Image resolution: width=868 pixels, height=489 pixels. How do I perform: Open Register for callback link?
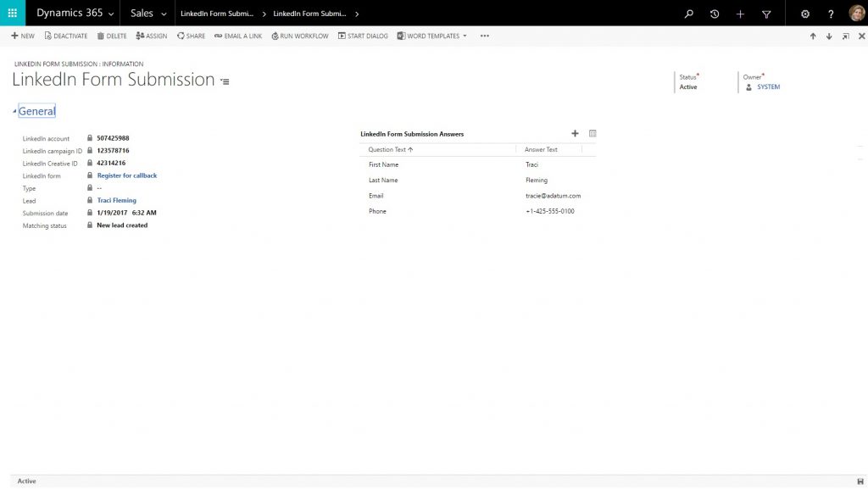pyautogui.click(x=127, y=175)
